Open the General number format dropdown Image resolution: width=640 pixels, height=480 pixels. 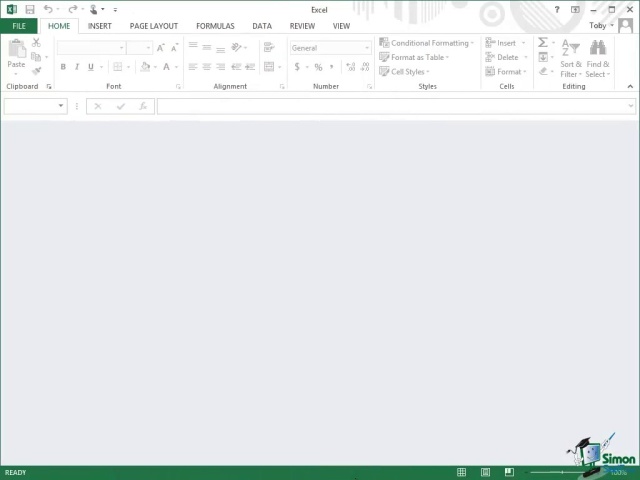pyautogui.click(x=367, y=48)
